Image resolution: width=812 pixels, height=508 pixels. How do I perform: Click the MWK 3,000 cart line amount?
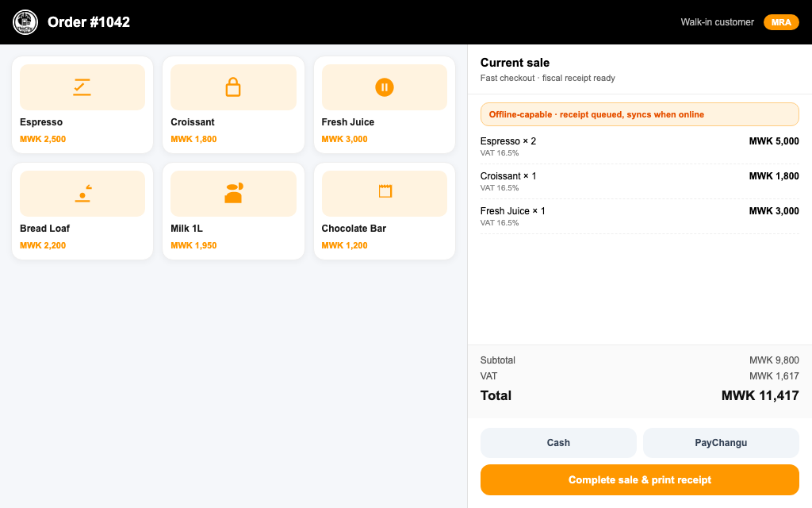774,211
